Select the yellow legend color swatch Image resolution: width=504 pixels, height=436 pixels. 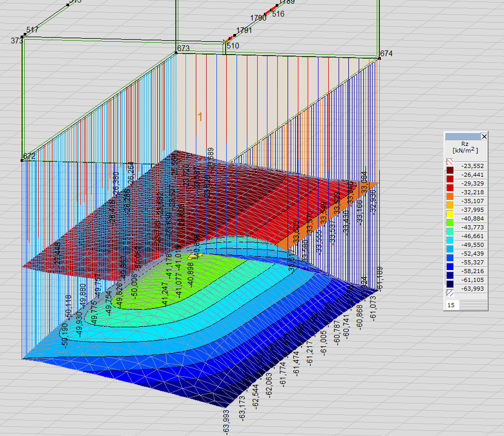[x=450, y=214]
